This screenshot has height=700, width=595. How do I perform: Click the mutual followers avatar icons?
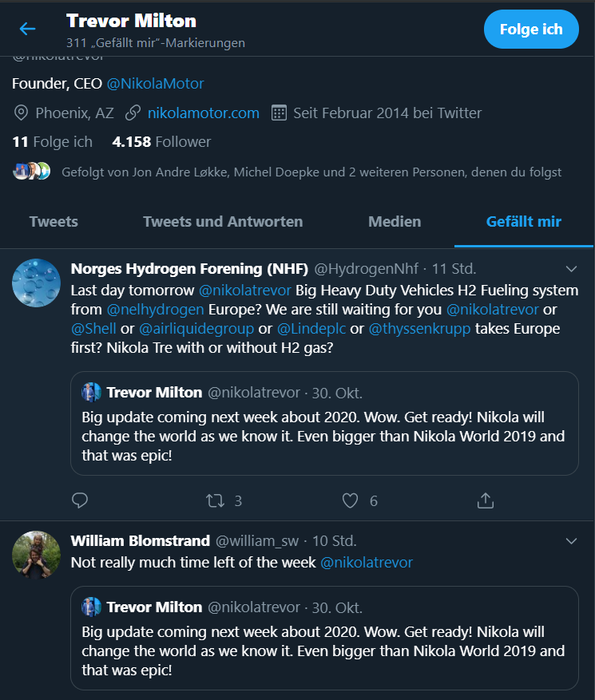pyautogui.click(x=32, y=171)
